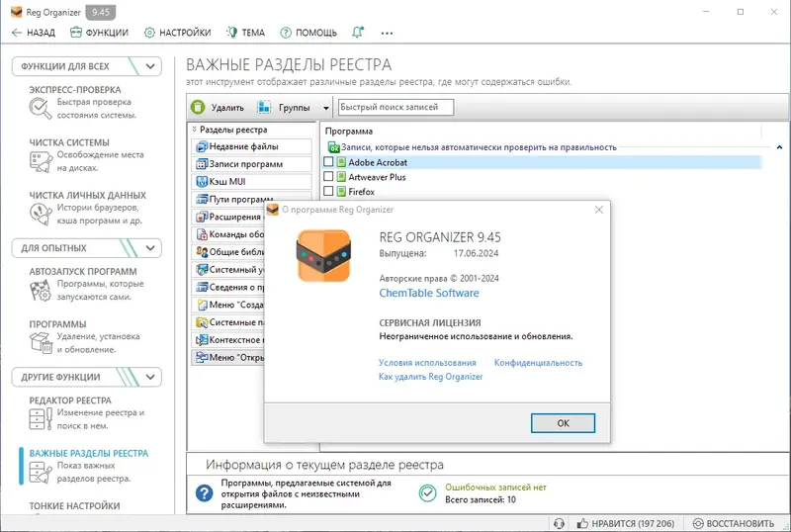This screenshot has height=532, width=791.
Task: Click the НРАВИТСЯ (197 206) status text
Action: click(633, 524)
